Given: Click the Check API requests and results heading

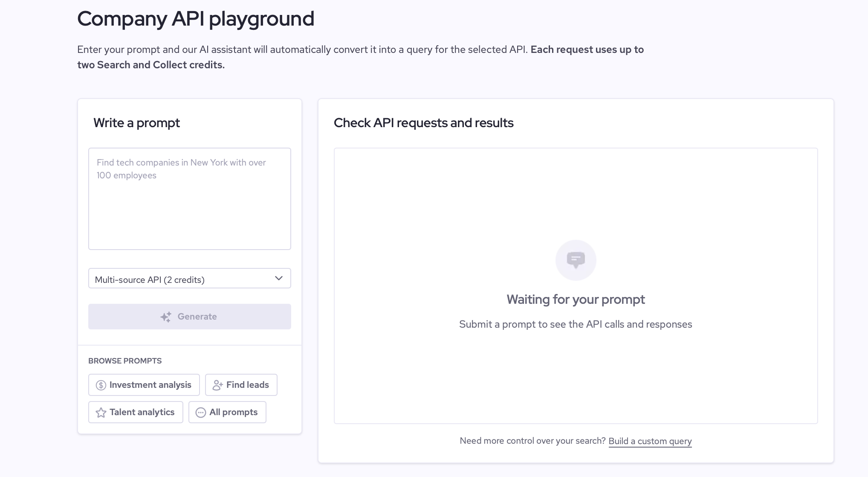Looking at the screenshot, I should (423, 123).
